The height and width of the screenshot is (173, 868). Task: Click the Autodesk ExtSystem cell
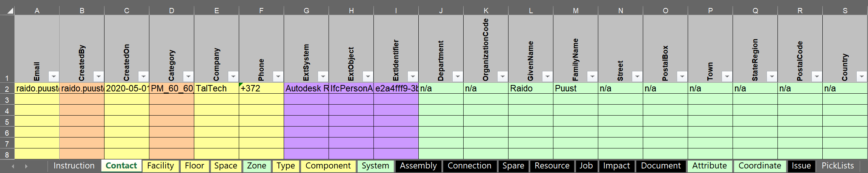306,88
